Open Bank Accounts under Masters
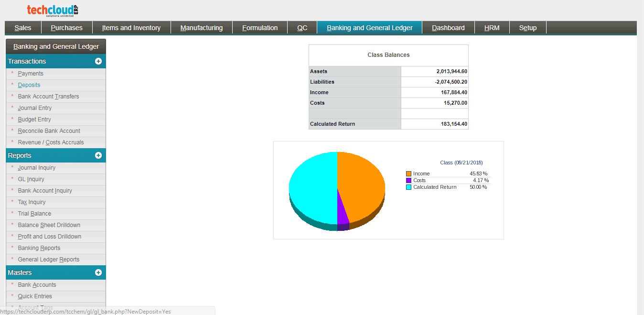This screenshot has height=315, width=644. (37, 285)
